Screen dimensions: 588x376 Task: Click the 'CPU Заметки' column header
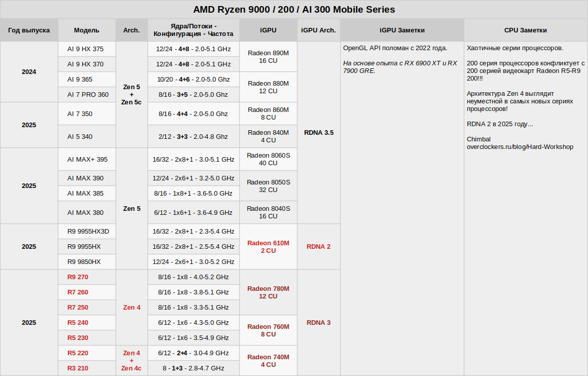(x=525, y=30)
